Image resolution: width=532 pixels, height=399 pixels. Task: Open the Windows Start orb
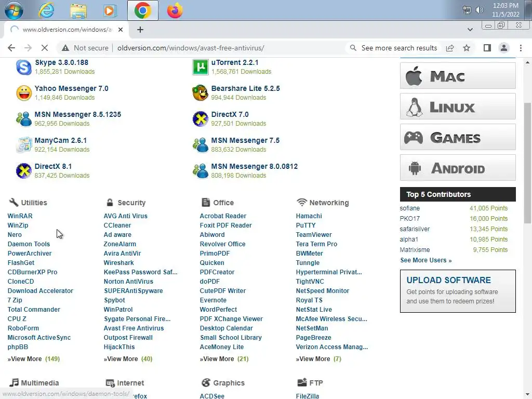pyautogui.click(x=14, y=10)
